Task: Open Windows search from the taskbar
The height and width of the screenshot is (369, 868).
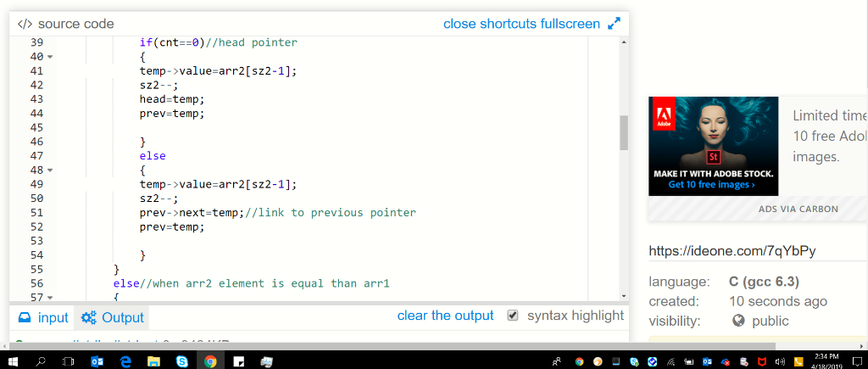Action: pyautogui.click(x=41, y=362)
